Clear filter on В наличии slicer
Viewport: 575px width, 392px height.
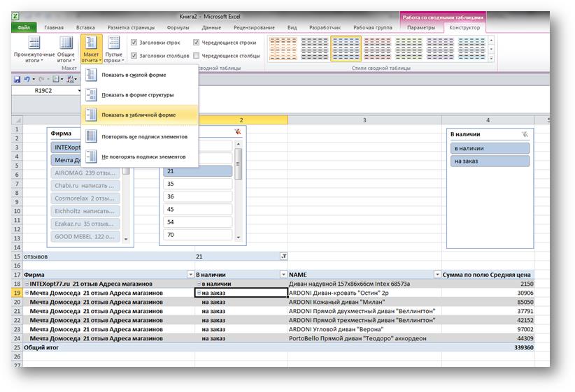pos(525,134)
